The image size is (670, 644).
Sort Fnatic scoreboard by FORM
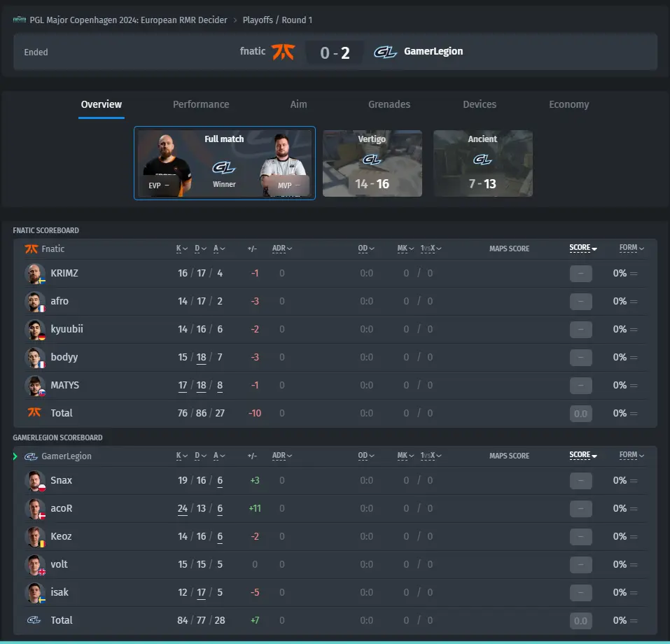pyautogui.click(x=631, y=248)
